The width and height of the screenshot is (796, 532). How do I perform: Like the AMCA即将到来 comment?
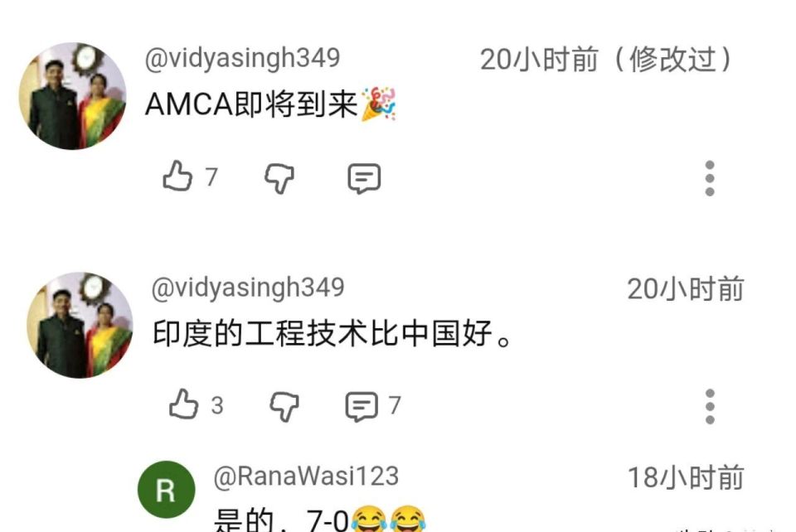click(x=177, y=176)
